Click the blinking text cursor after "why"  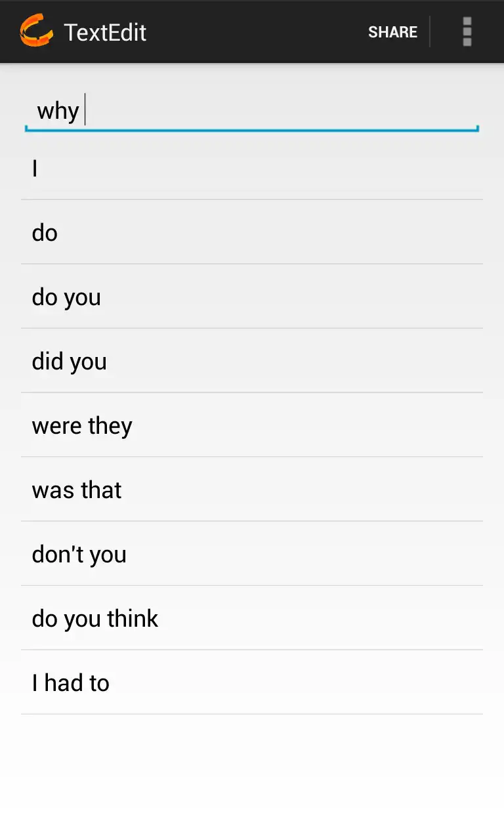[85, 110]
